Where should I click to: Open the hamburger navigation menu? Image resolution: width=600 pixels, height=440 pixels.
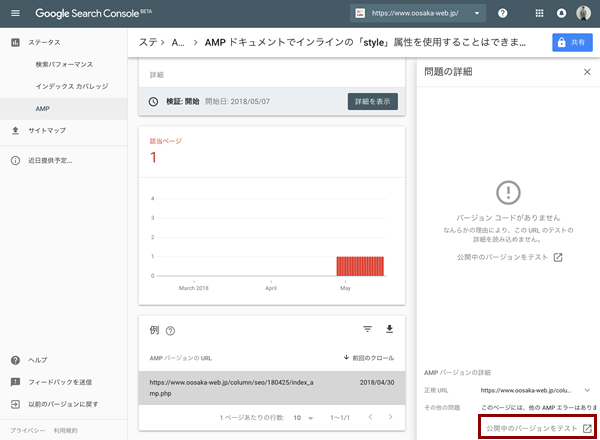15,13
